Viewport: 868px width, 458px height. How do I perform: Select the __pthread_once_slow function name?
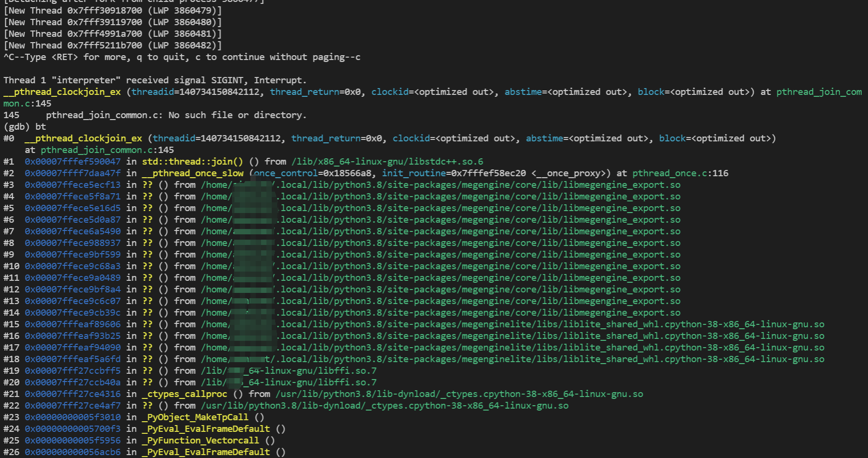coord(192,173)
